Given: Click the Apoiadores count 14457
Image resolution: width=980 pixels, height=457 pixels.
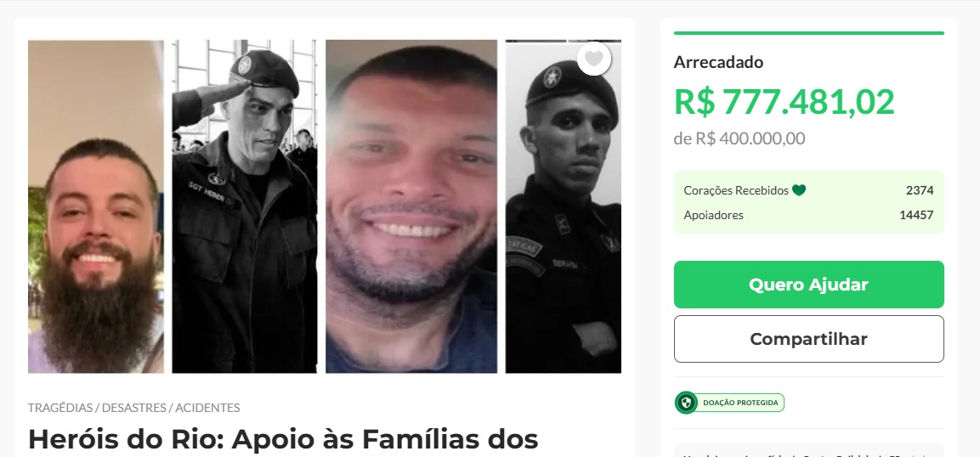Looking at the screenshot, I should [x=916, y=216].
